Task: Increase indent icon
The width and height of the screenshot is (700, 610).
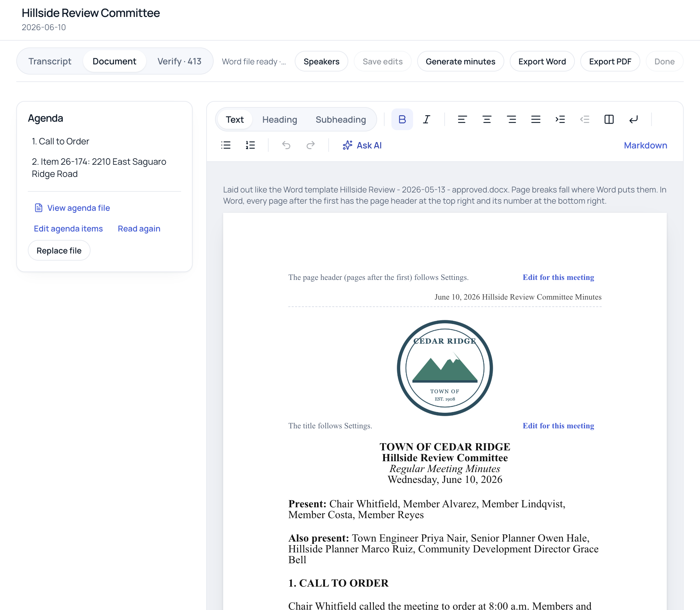Action: (560, 120)
